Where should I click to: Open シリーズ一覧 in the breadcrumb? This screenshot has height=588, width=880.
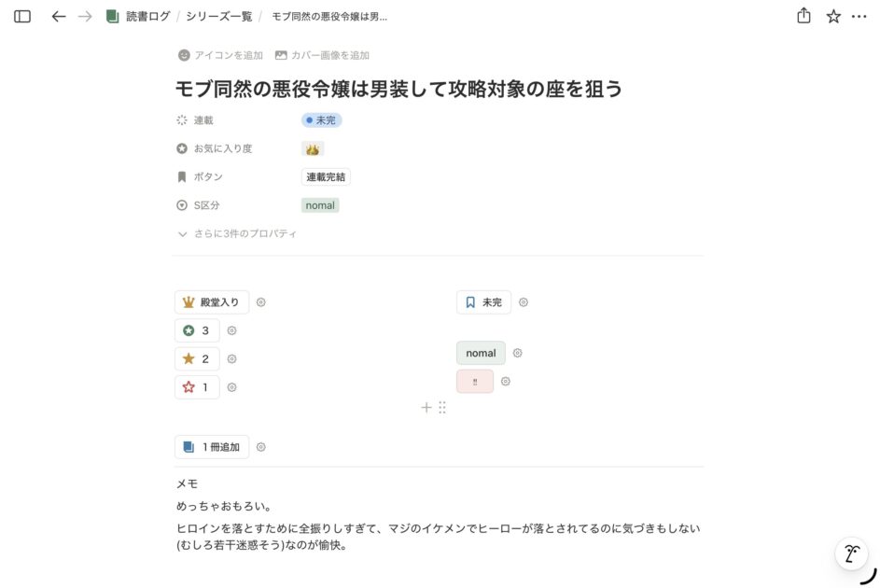click(219, 17)
